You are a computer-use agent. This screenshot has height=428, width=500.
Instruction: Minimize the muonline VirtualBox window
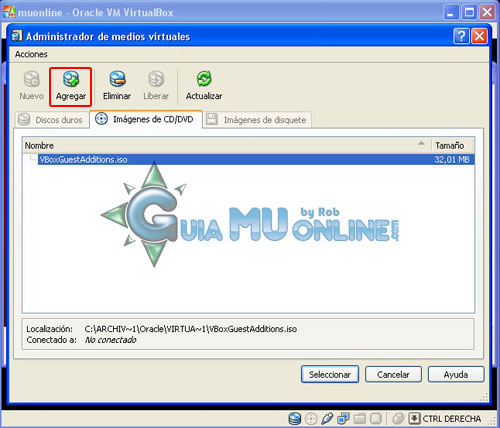(x=451, y=13)
